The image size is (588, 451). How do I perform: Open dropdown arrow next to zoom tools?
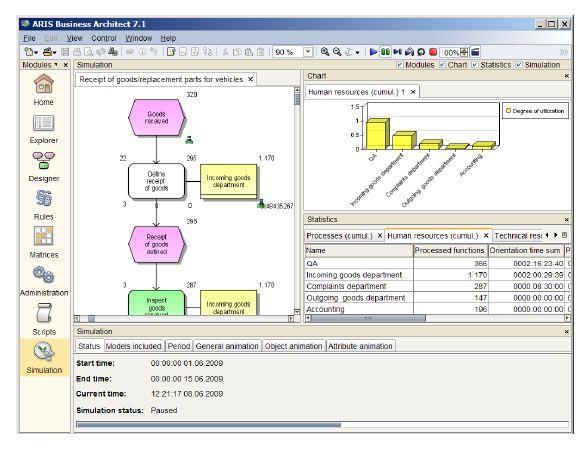tap(357, 52)
